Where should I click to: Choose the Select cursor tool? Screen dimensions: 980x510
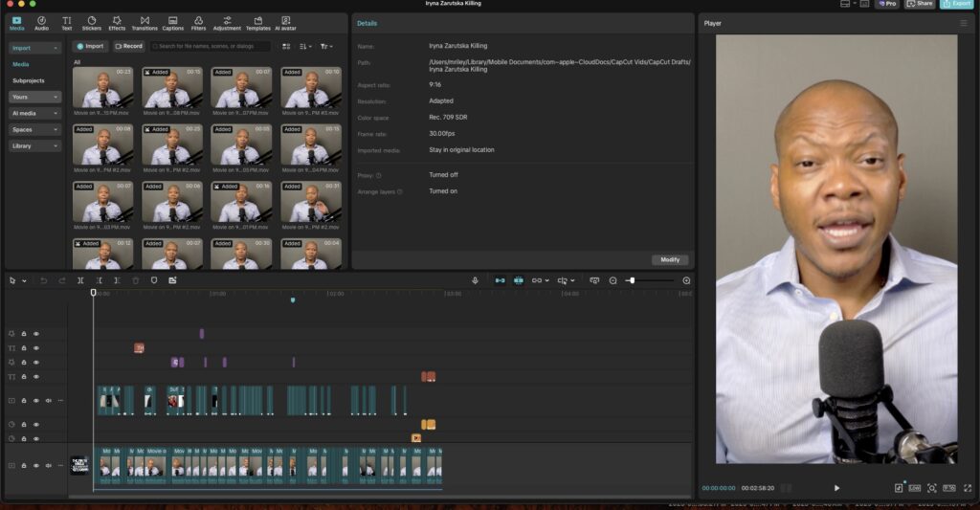click(12, 280)
